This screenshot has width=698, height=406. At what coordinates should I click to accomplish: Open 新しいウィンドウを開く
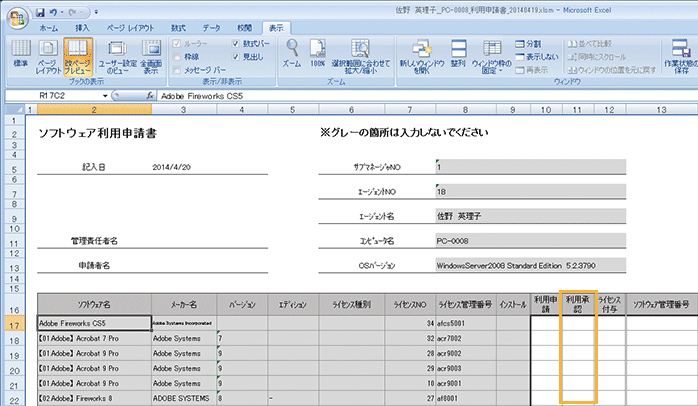(x=422, y=57)
